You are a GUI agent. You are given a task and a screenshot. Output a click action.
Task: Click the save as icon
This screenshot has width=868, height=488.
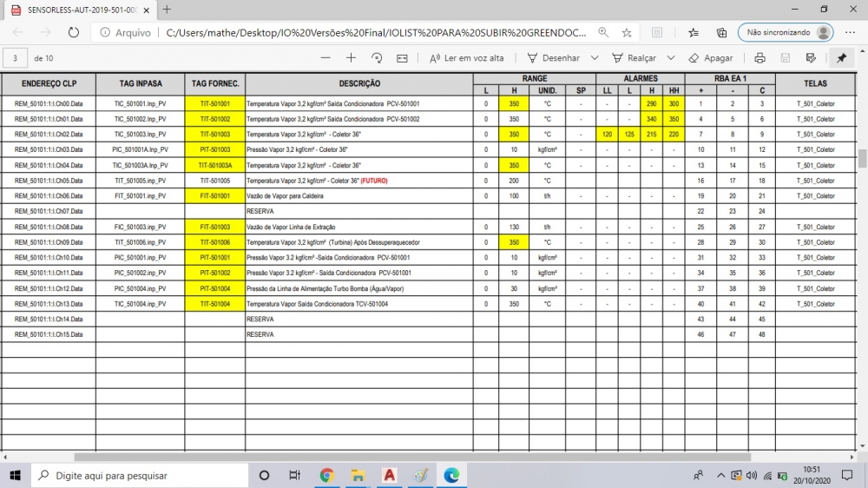(811, 57)
